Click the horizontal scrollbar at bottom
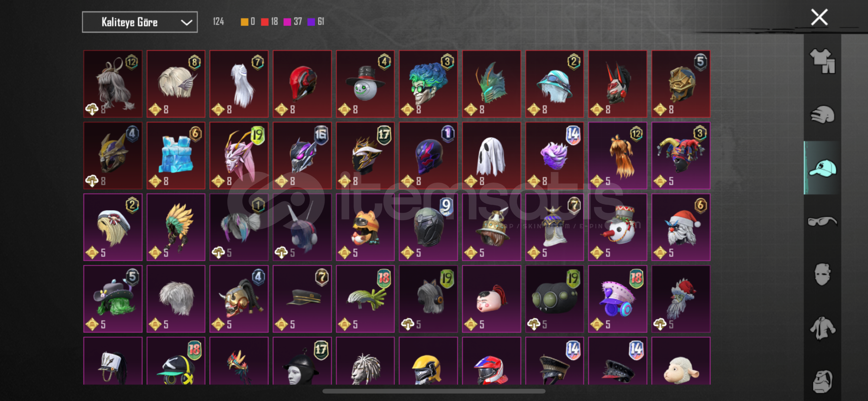 pyautogui.click(x=434, y=391)
